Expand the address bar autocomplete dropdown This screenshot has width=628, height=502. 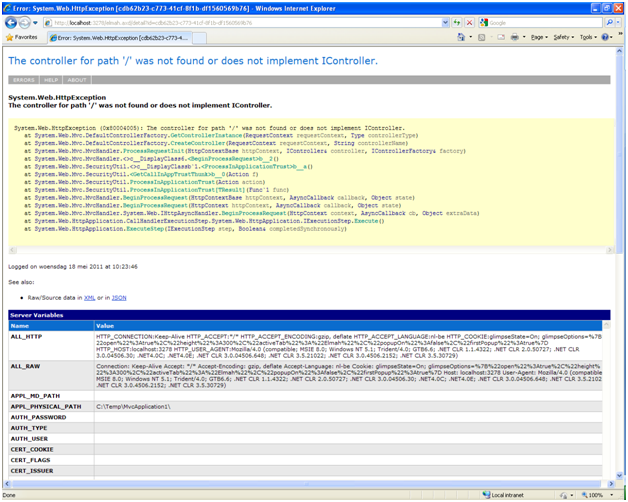tap(445, 23)
